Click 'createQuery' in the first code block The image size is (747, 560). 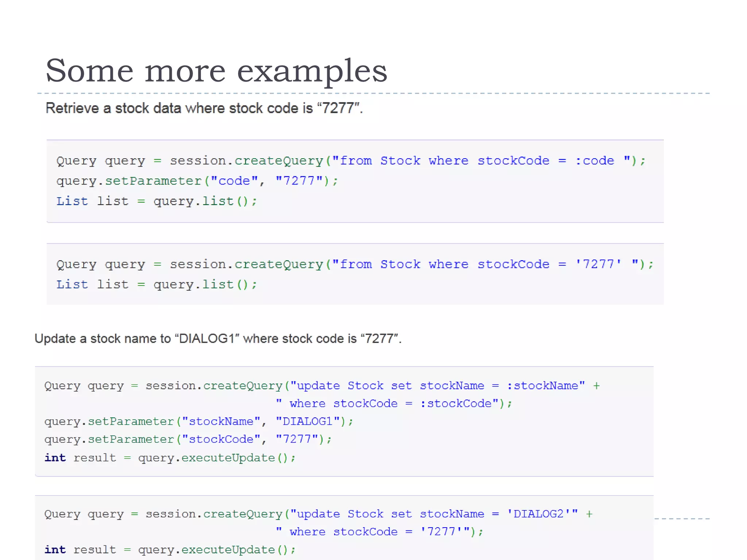[279, 161]
